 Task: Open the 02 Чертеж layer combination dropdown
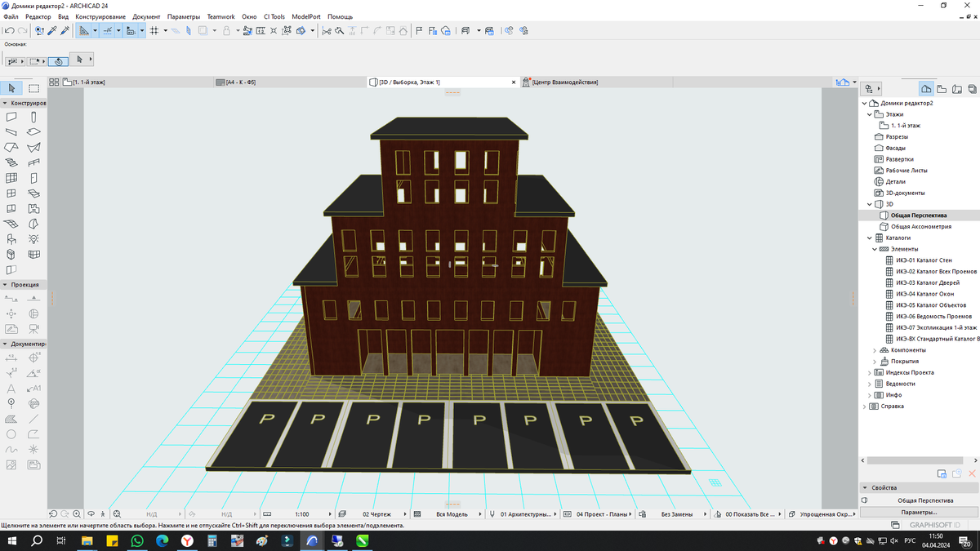pyautogui.click(x=372, y=514)
